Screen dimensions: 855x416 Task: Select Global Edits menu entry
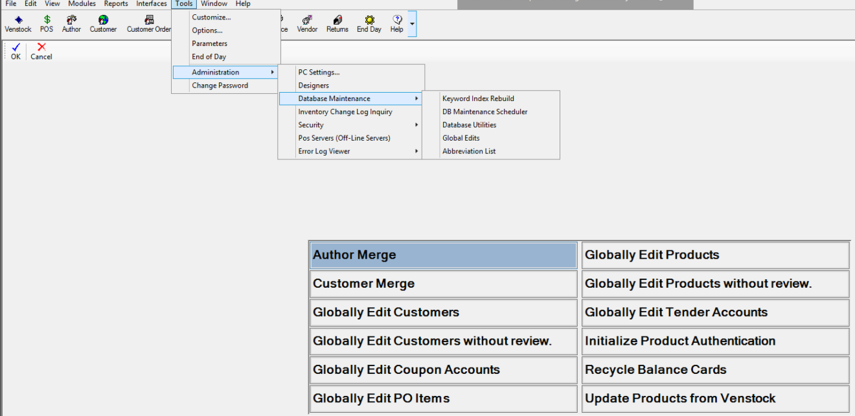(x=491, y=138)
